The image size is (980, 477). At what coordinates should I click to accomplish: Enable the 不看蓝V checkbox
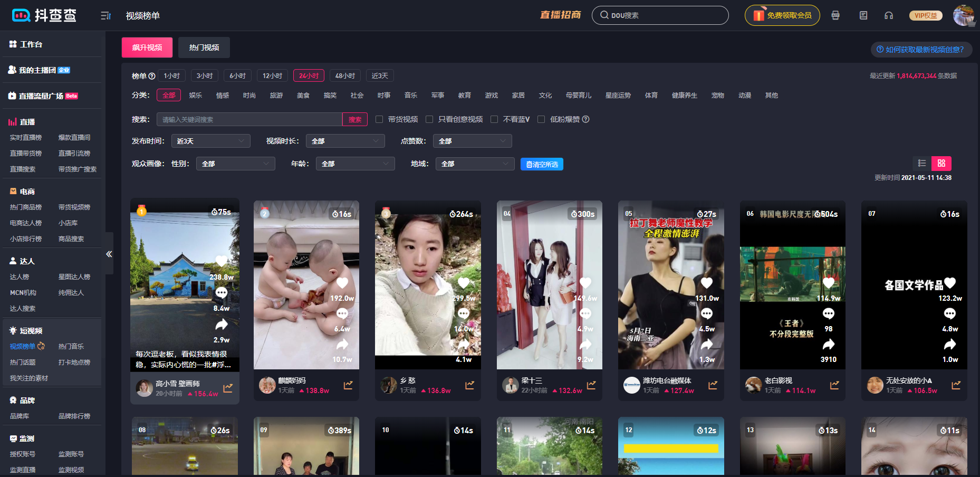[494, 119]
